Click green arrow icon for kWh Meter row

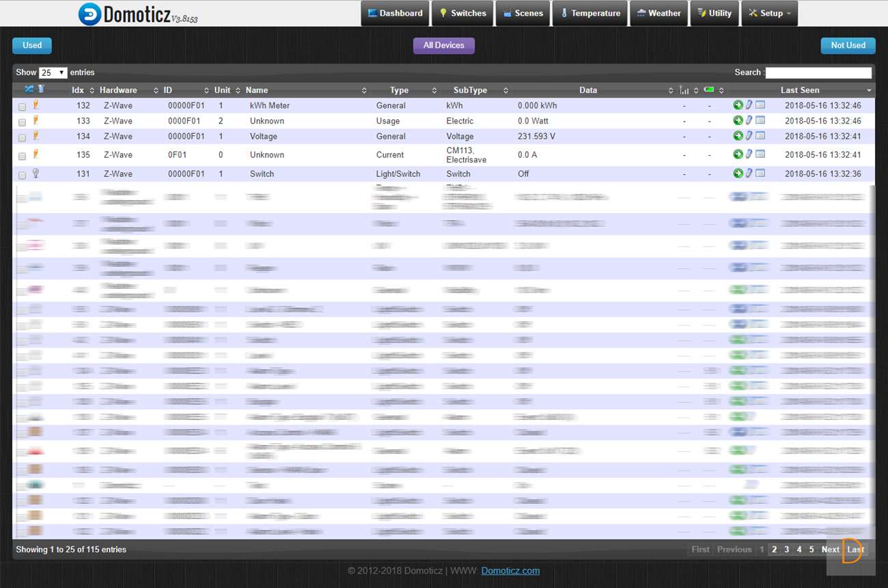[x=738, y=105]
